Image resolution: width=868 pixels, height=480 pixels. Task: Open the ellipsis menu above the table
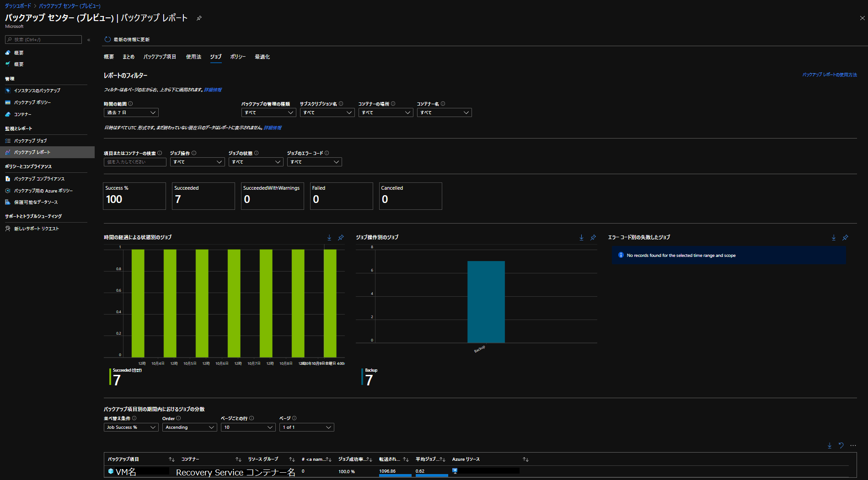pyautogui.click(x=853, y=445)
